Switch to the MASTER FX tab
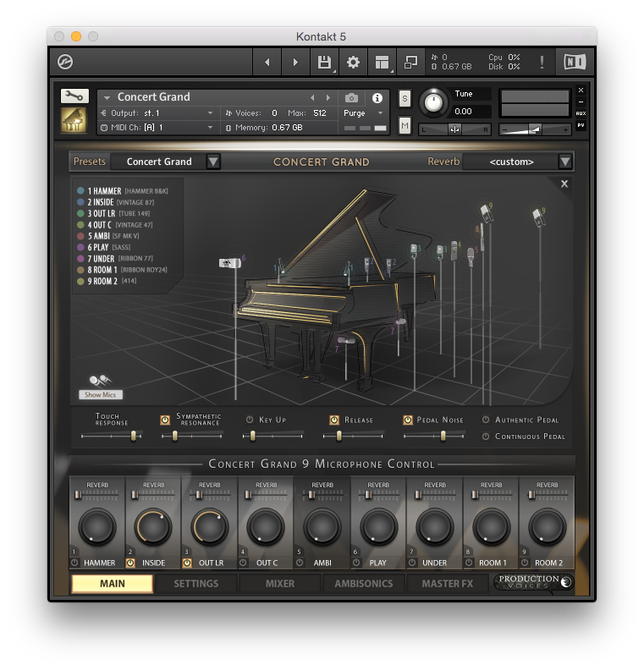The image size is (644, 670). tap(447, 584)
